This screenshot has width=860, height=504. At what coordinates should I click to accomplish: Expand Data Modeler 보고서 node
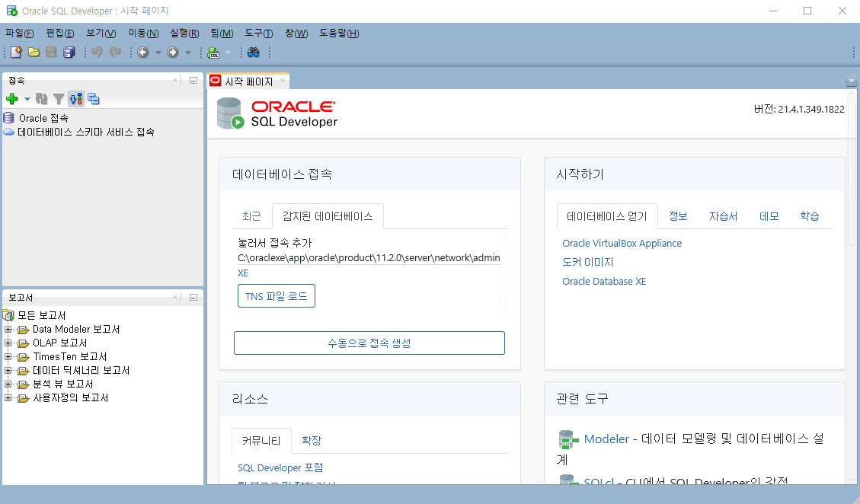8,329
